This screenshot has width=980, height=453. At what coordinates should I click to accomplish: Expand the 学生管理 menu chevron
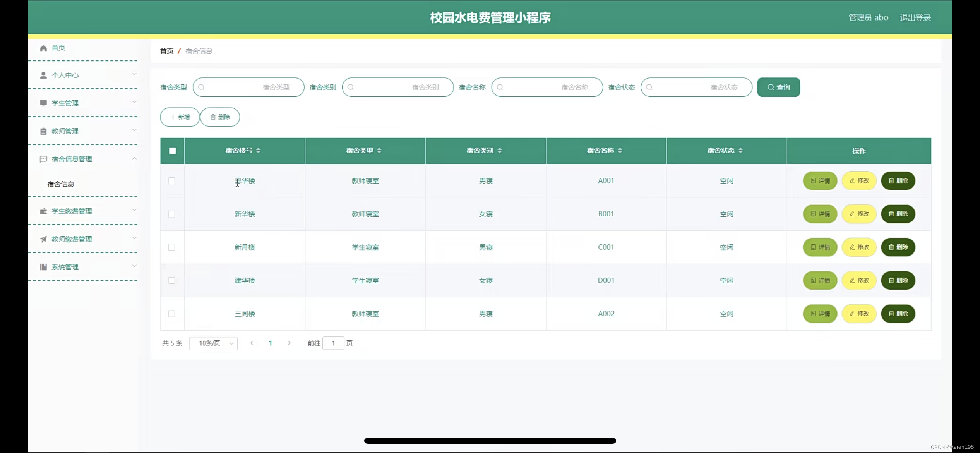[x=134, y=102]
